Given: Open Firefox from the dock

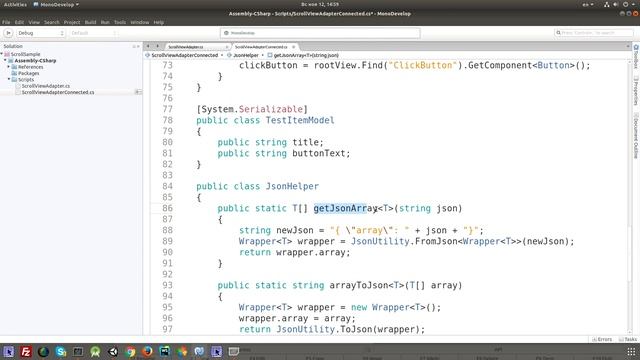Looking at the screenshot, I should [x=147, y=351].
